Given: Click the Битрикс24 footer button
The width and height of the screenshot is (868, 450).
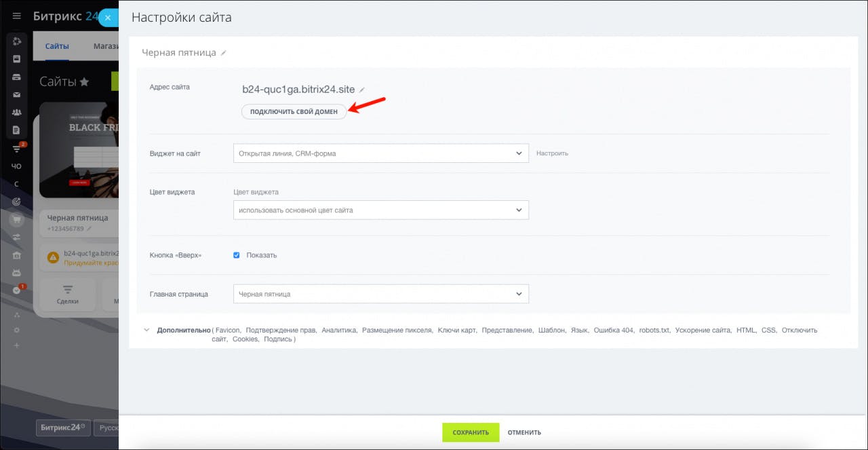Looking at the screenshot, I should point(64,428).
